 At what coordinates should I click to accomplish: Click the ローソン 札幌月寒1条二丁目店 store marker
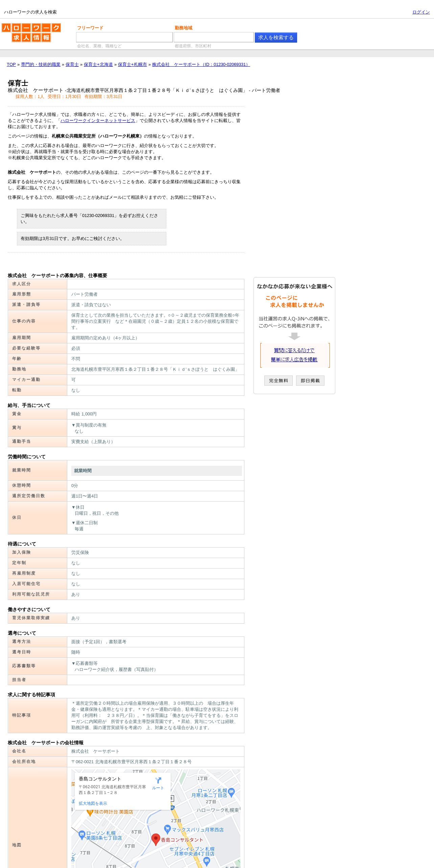[232, 792]
